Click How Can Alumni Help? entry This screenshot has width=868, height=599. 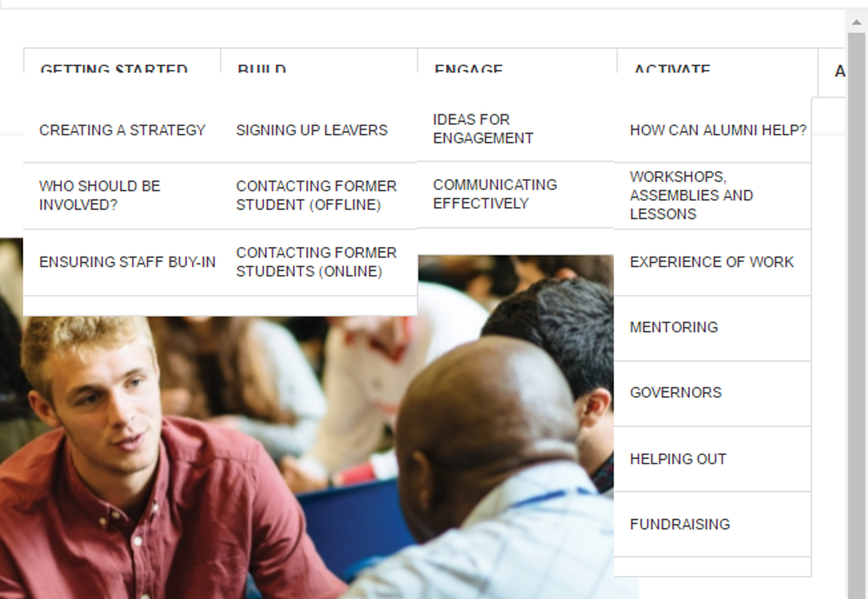pos(717,130)
